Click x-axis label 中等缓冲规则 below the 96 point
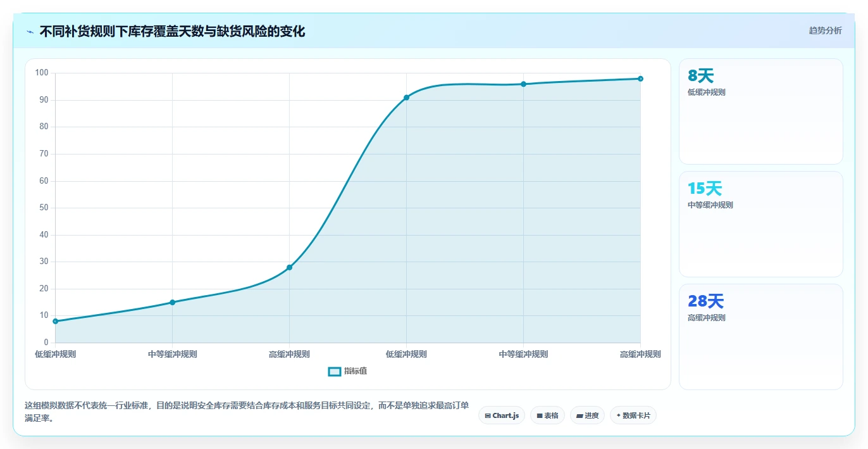This screenshot has height=449, width=868. (x=523, y=354)
